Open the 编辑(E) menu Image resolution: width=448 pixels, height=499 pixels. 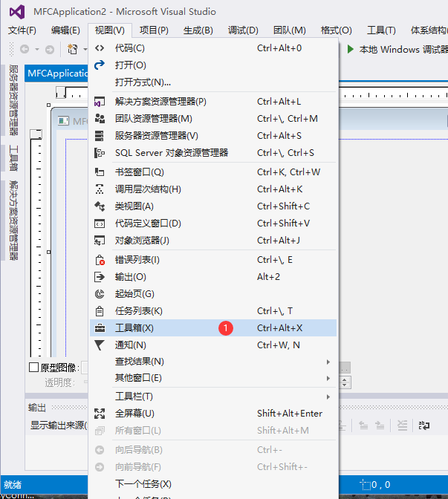pos(65,30)
